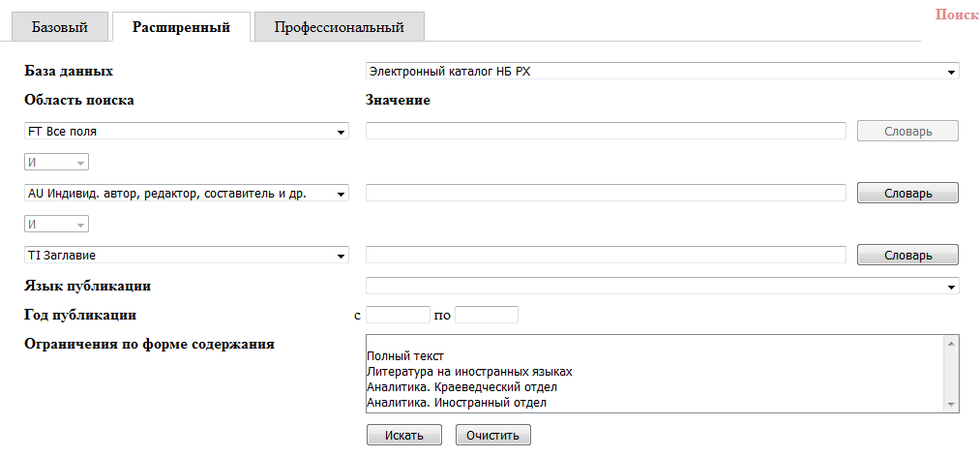Expand the 'AU Индивид. автор' field dropdown

coord(186,194)
